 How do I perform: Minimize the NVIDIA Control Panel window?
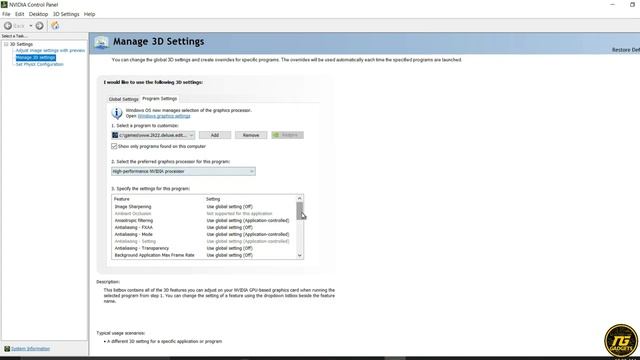(x=612, y=4)
